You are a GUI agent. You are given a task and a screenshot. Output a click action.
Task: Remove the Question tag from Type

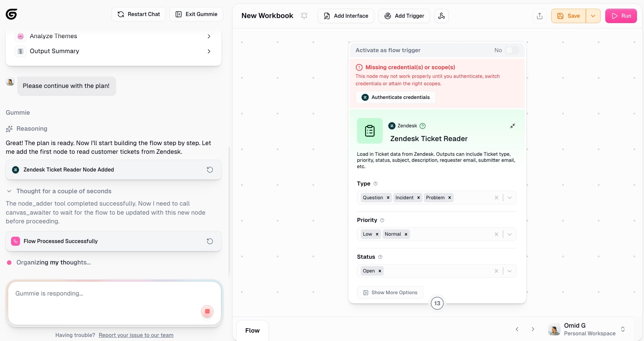pyautogui.click(x=388, y=198)
